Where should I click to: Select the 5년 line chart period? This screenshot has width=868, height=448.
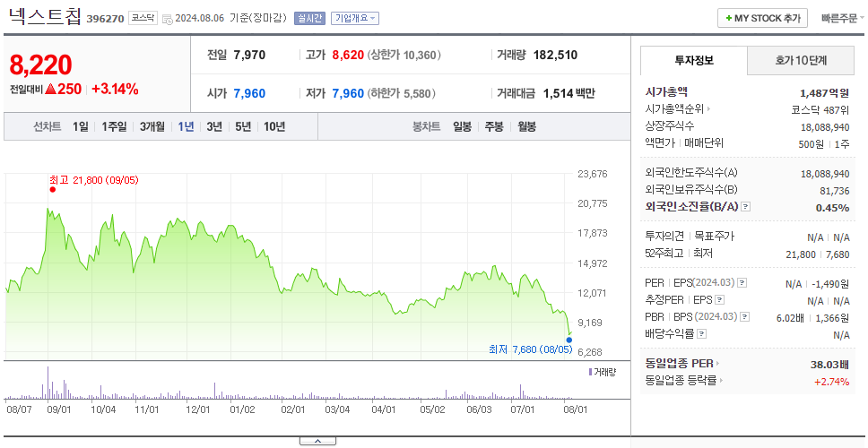point(243,126)
